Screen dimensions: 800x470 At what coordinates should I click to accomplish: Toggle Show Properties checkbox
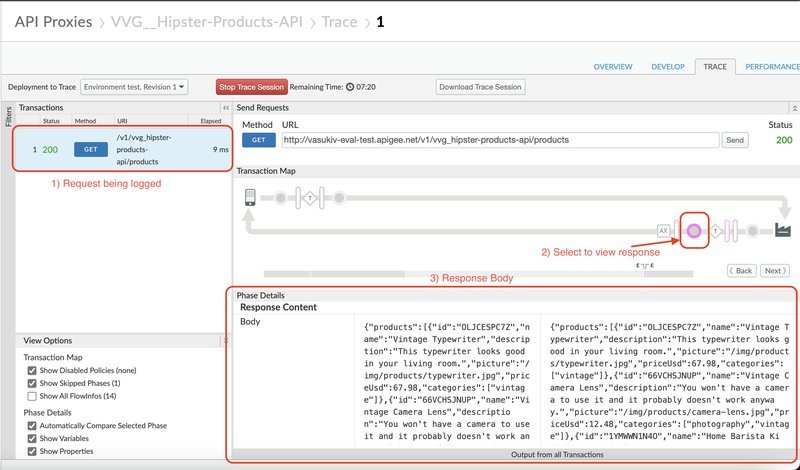(32, 451)
